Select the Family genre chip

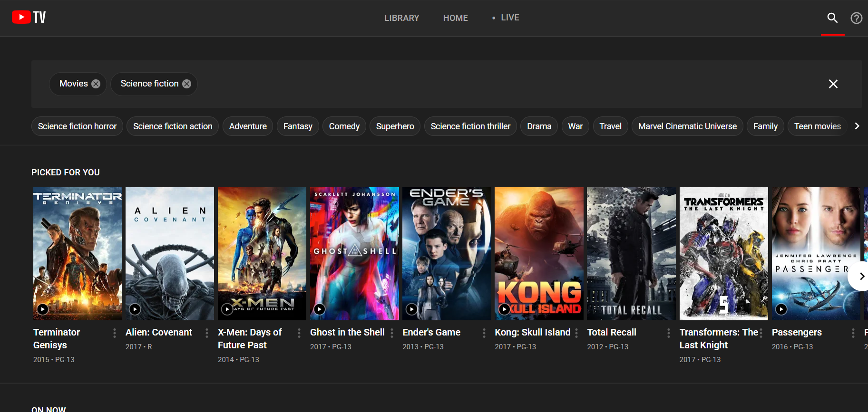[x=765, y=126]
